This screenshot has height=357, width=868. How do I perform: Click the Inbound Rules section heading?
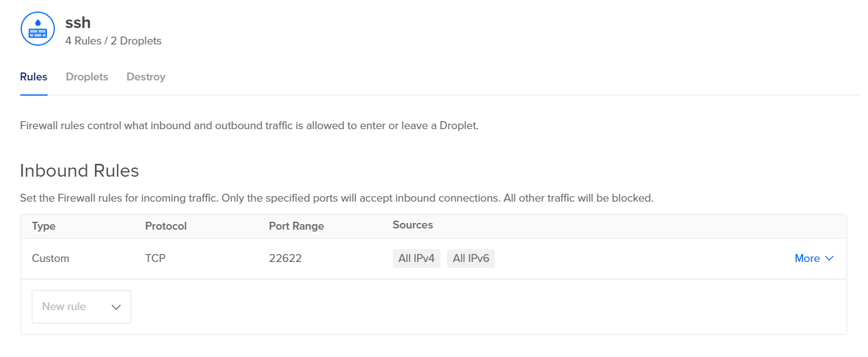(79, 171)
